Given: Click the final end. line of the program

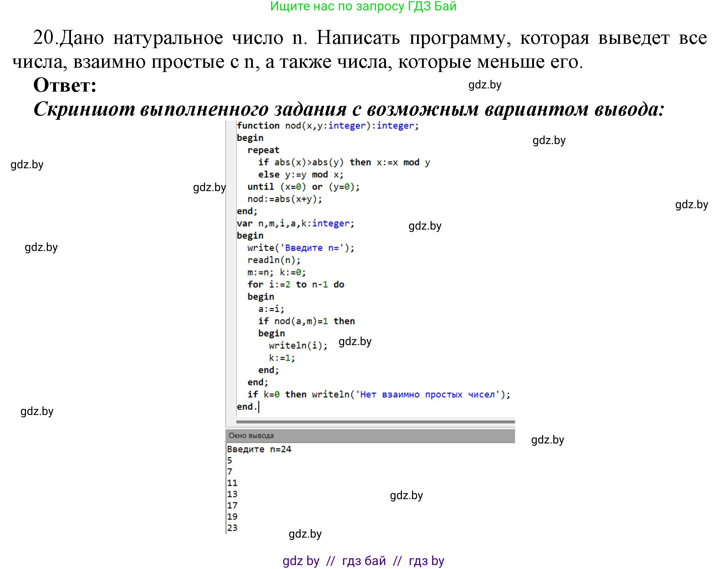Looking at the screenshot, I should coord(248,406).
